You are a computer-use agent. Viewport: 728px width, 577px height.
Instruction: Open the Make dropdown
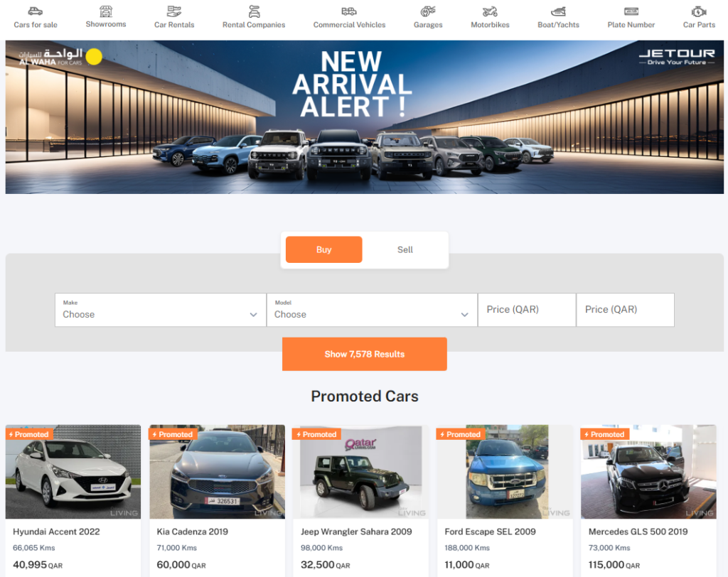click(x=161, y=310)
